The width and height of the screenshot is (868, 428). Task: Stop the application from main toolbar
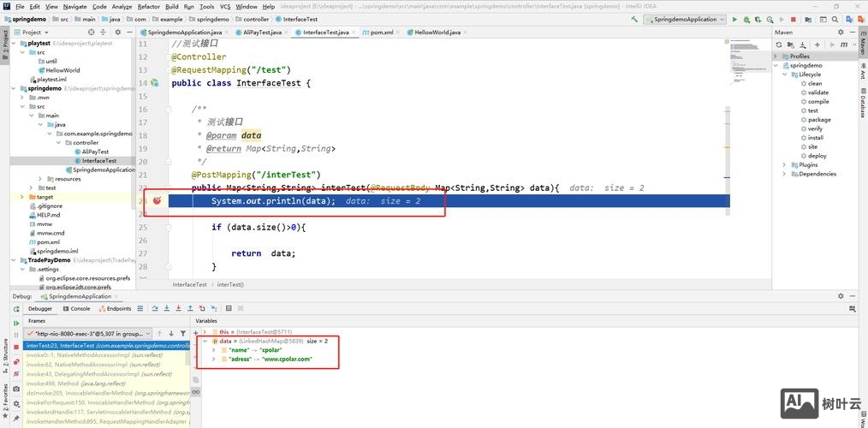(x=794, y=20)
